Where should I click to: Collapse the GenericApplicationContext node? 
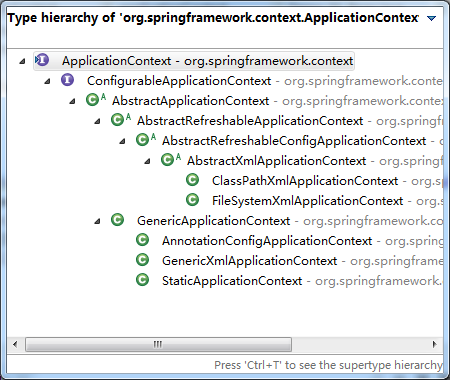pos(97,221)
